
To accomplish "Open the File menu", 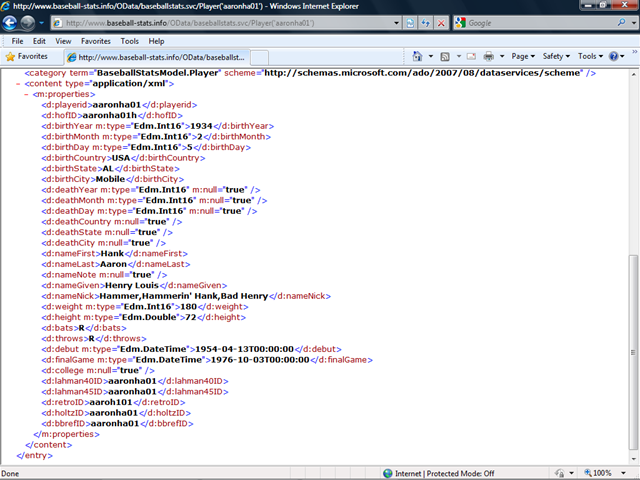I will tap(17, 41).
